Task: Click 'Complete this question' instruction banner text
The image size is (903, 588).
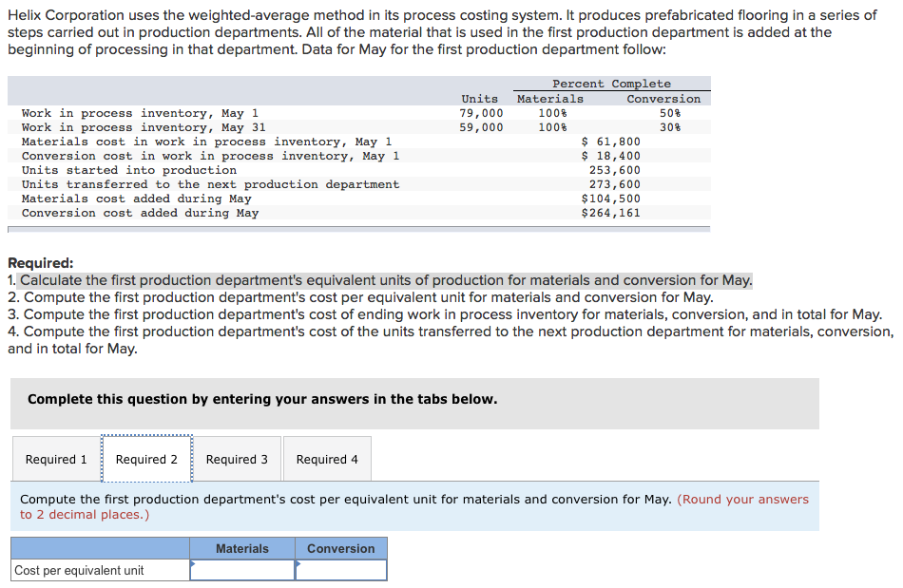Action: 262,399
